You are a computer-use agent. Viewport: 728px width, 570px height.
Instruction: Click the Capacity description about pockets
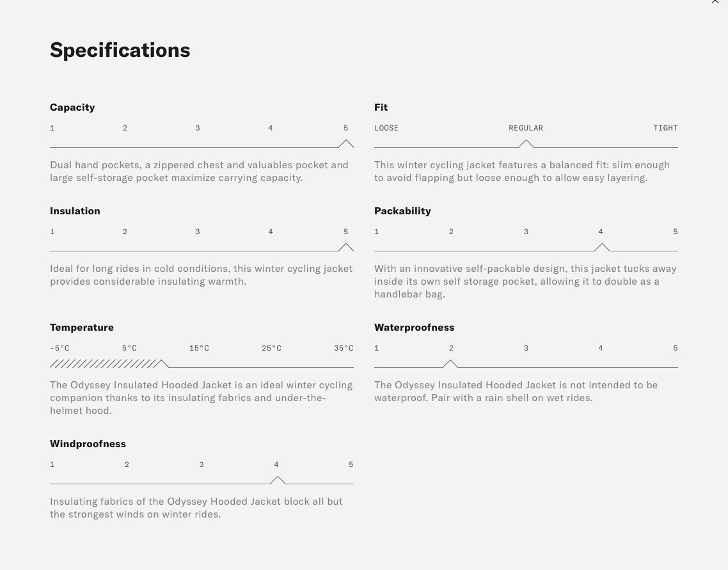199,171
